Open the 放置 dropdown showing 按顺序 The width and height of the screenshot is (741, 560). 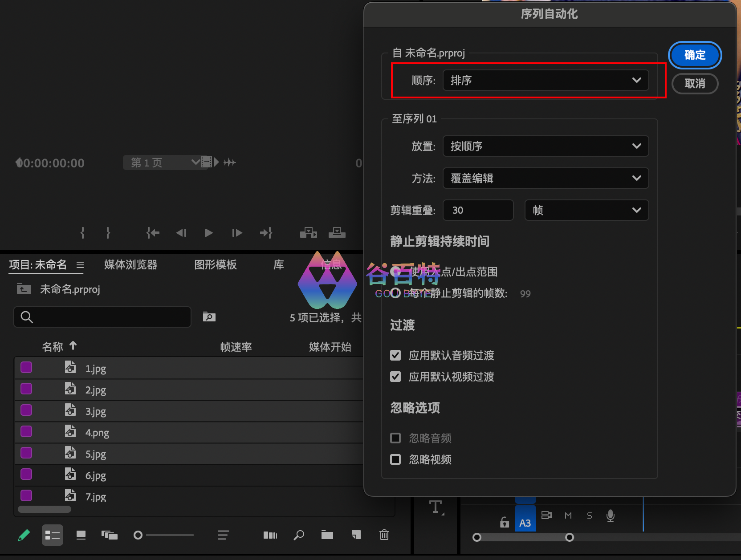546,146
